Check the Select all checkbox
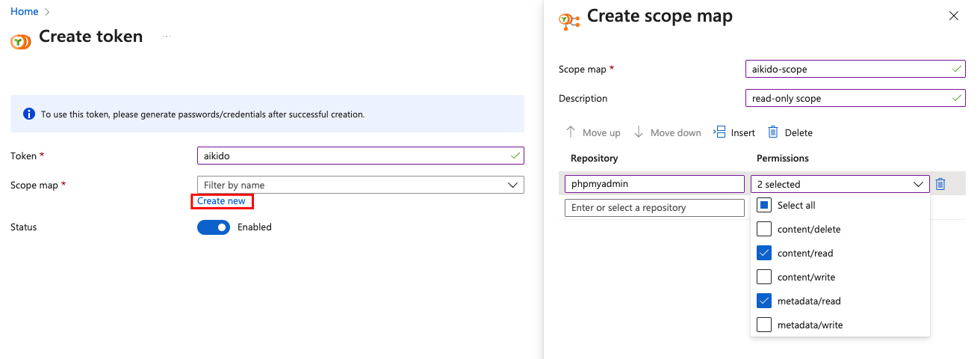 click(x=763, y=205)
